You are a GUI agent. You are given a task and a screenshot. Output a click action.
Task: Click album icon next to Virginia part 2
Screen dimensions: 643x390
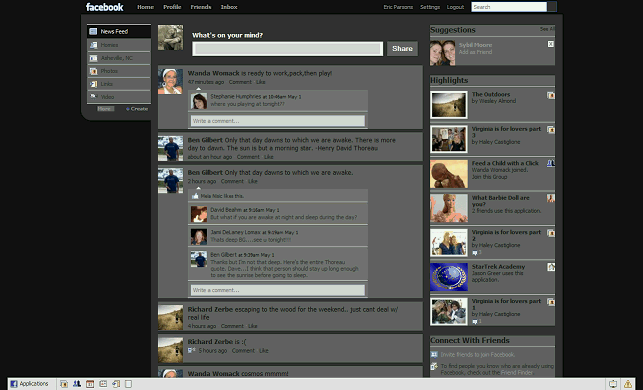(x=551, y=233)
